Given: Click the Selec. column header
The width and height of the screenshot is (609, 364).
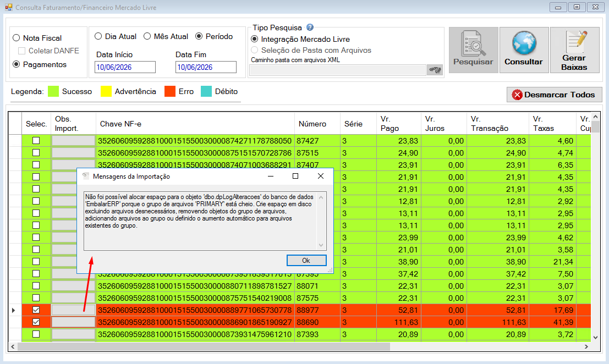Looking at the screenshot, I should [x=36, y=124].
